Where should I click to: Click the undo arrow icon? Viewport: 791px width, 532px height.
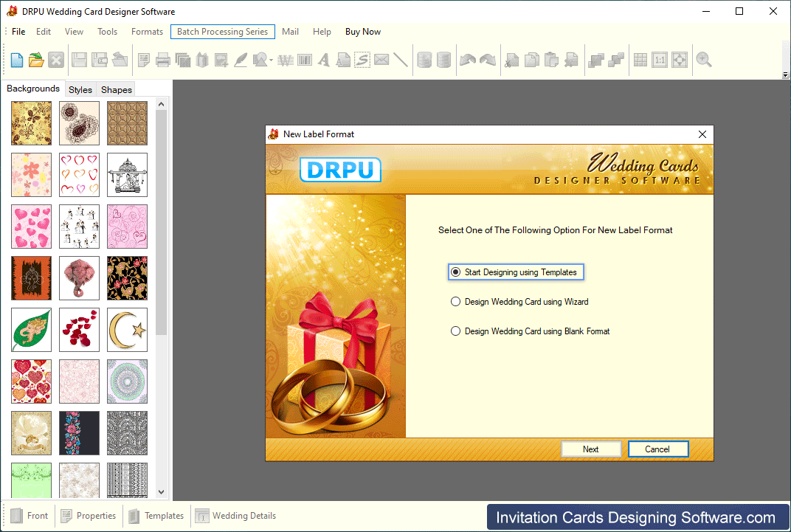[468, 60]
